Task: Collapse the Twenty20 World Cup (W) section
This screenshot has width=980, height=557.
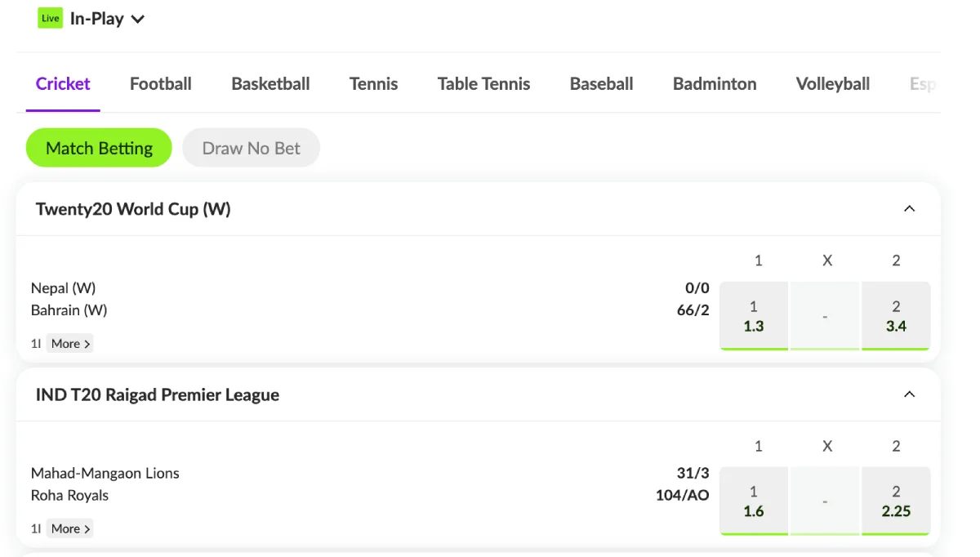Action: tap(909, 209)
